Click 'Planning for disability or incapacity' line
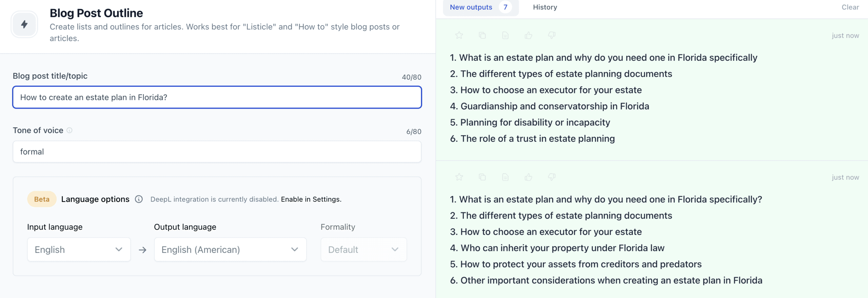The width and height of the screenshot is (868, 298). coord(530,123)
